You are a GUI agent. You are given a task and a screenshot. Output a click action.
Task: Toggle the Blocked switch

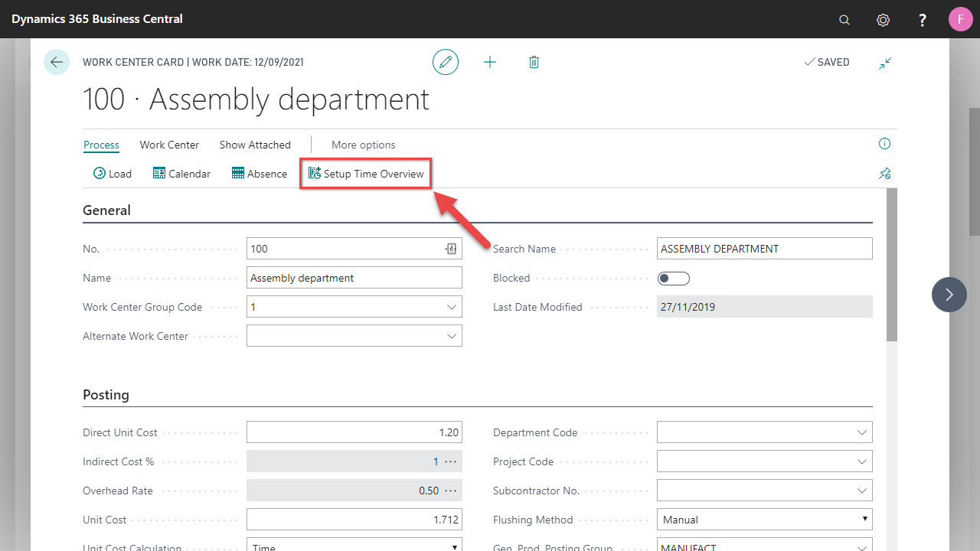click(674, 278)
